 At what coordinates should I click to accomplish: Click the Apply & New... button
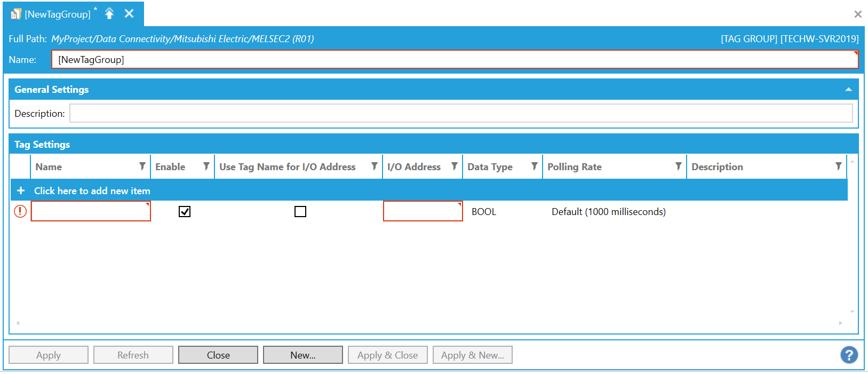[x=473, y=355]
